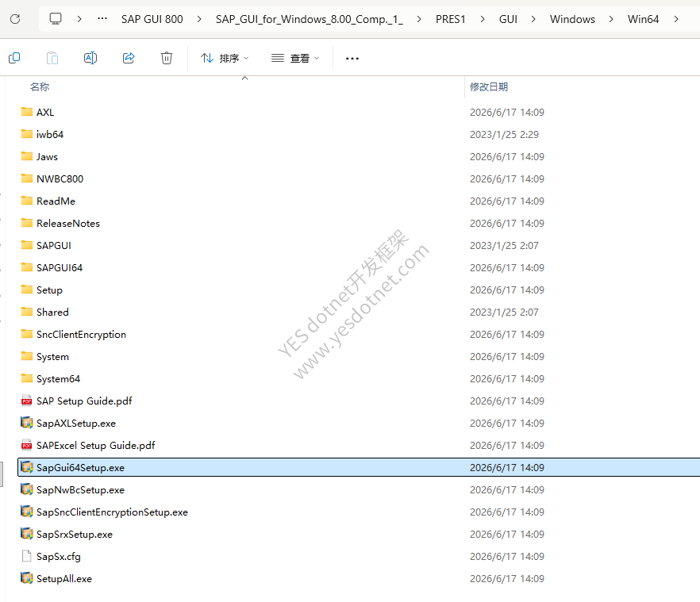Viewport: 700px width, 602px height.
Task: Select System folder name
Action: (x=52, y=357)
